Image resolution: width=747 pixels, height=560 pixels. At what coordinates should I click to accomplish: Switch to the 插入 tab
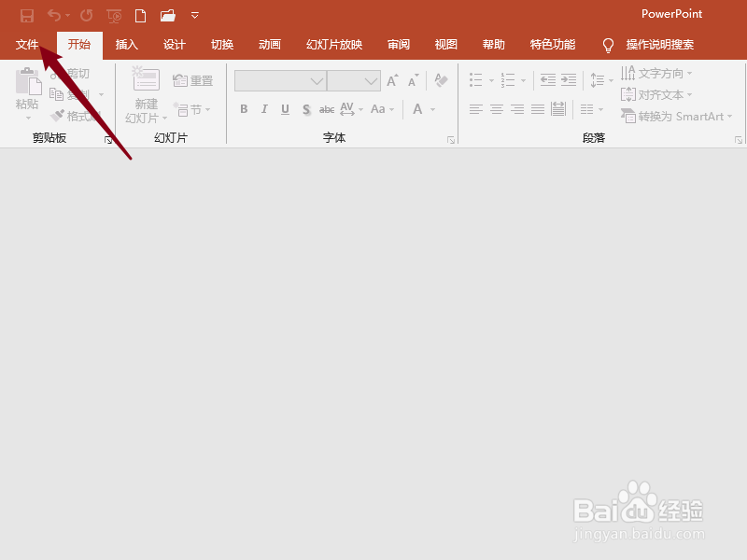127,45
